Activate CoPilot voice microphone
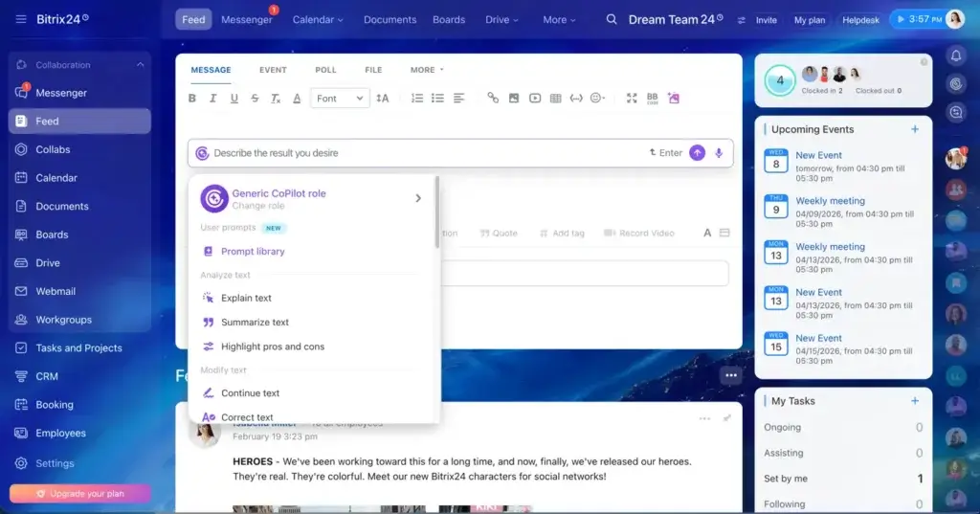This screenshot has width=980, height=514. pyautogui.click(x=719, y=152)
